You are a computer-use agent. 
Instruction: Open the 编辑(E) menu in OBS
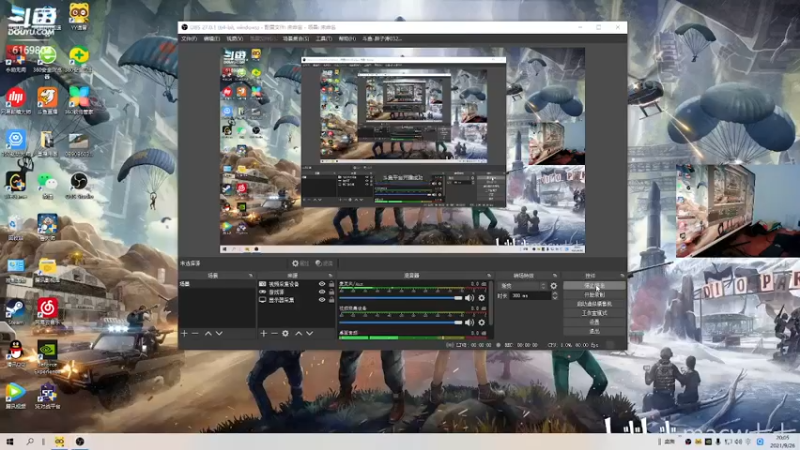coord(211,39)
